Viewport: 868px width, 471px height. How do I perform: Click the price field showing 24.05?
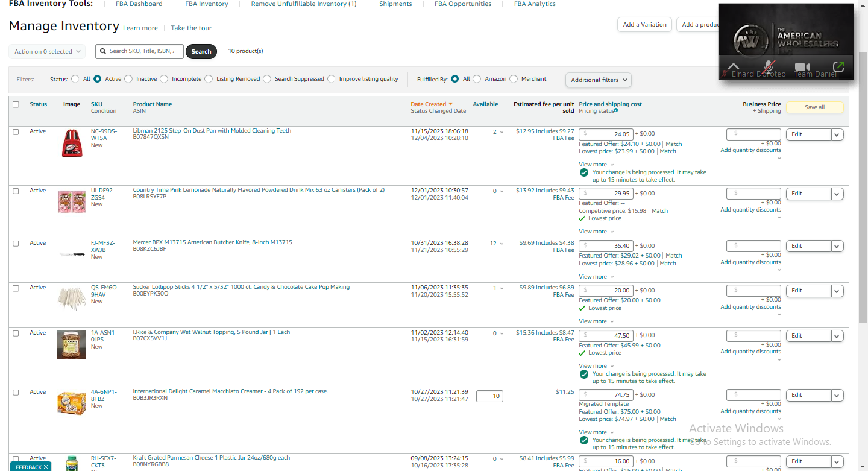pos(605,134)
